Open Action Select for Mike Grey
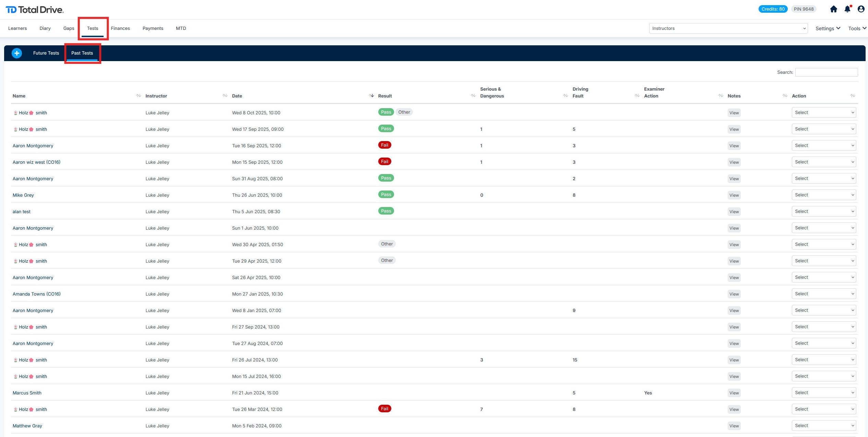The image size is (868, 437). click(x=823, y=195)
